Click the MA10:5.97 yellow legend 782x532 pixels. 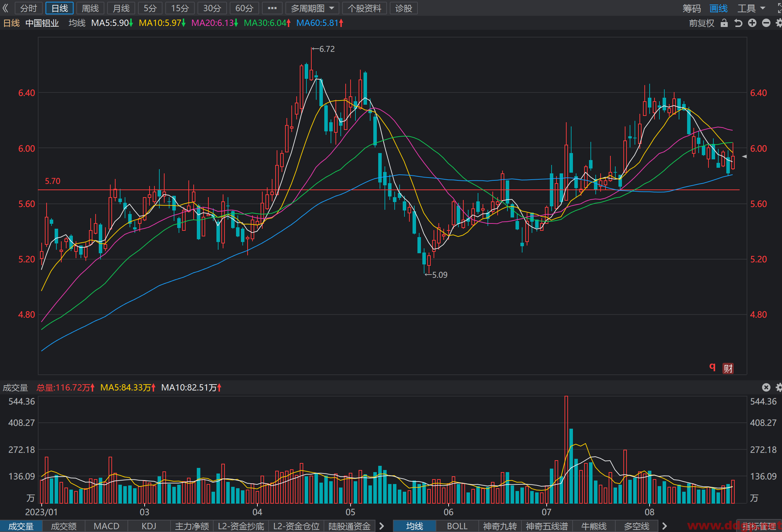162,23
